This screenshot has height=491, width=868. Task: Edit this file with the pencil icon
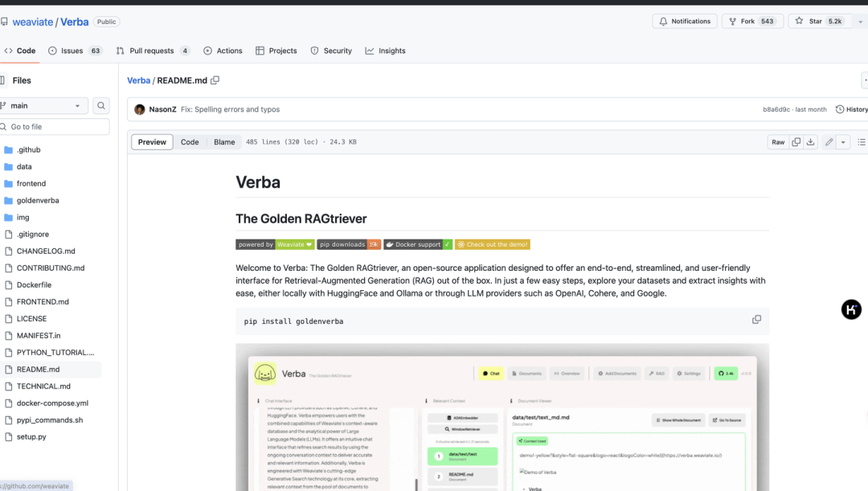click(x=829, y=142)
